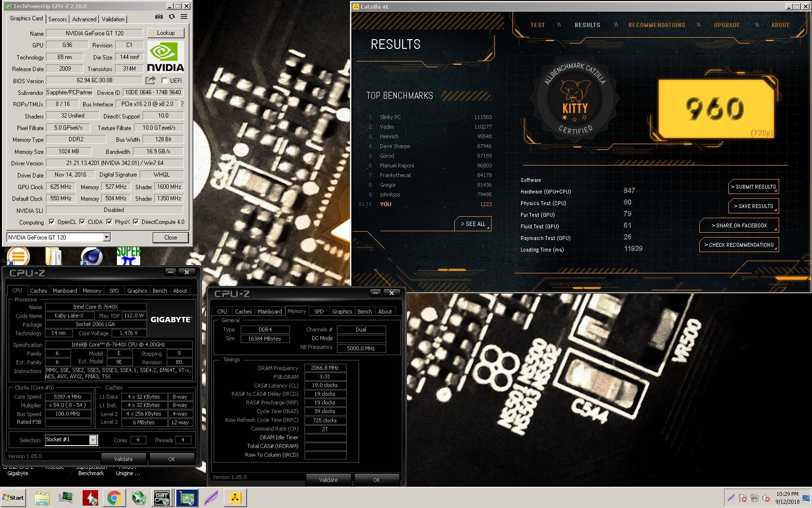Click the DRAM Frequency value 2066.8 MHz
The image size is (812, 508).
(x=325, y=368)
